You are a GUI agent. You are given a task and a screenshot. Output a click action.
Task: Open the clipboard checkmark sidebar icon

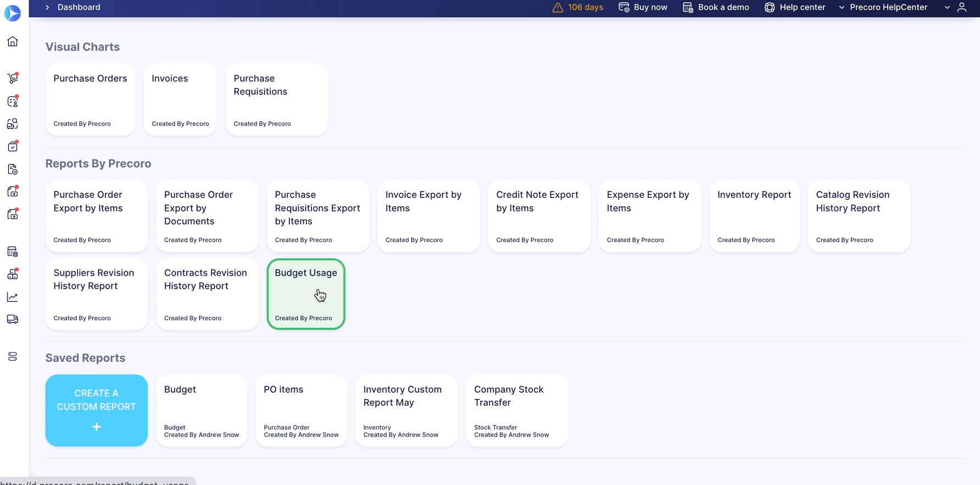coord(13,146)
